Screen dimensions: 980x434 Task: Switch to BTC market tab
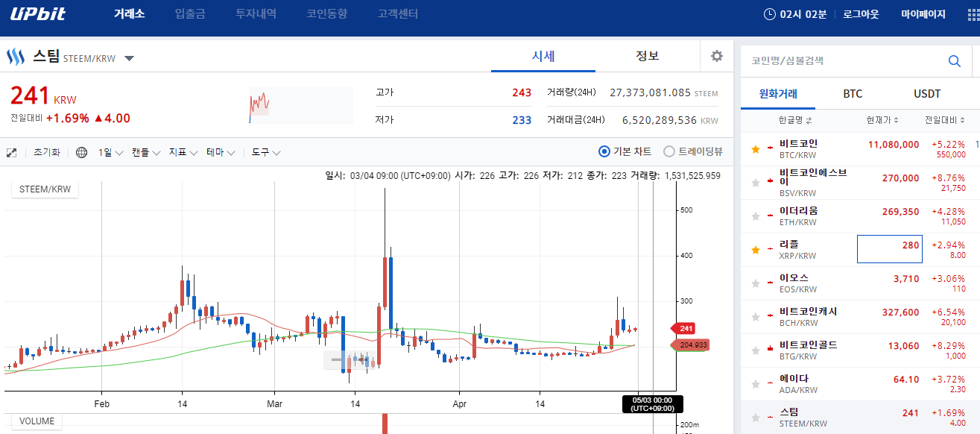click(853, 94)
